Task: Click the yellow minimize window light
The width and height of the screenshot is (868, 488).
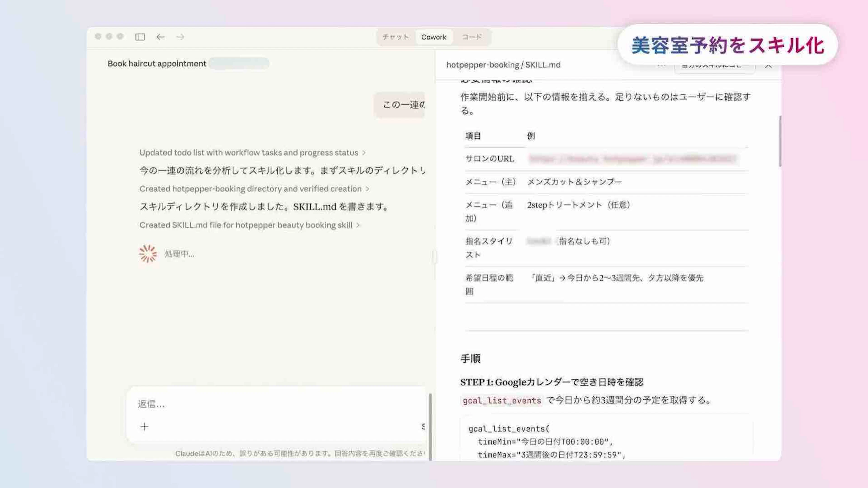Action: [109, 36]
